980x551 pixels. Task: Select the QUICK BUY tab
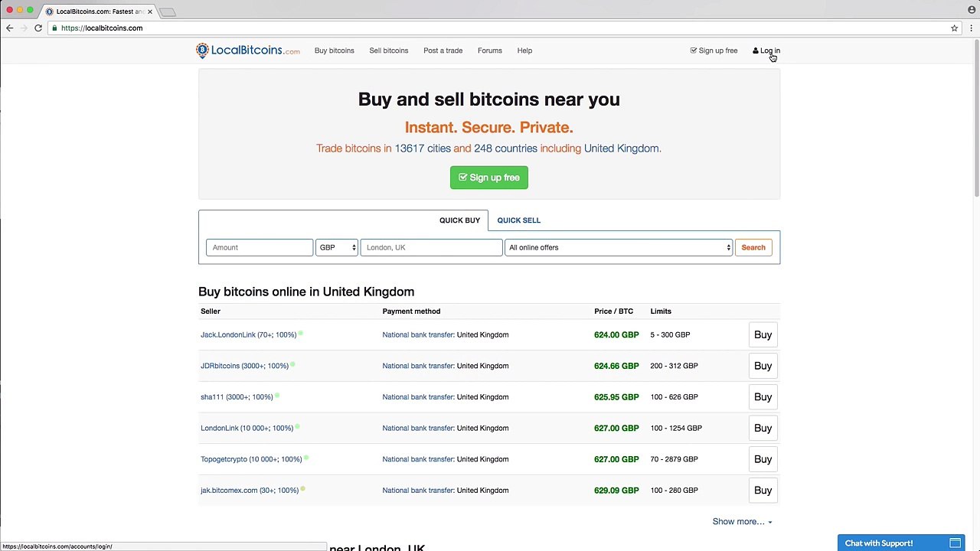459,220
